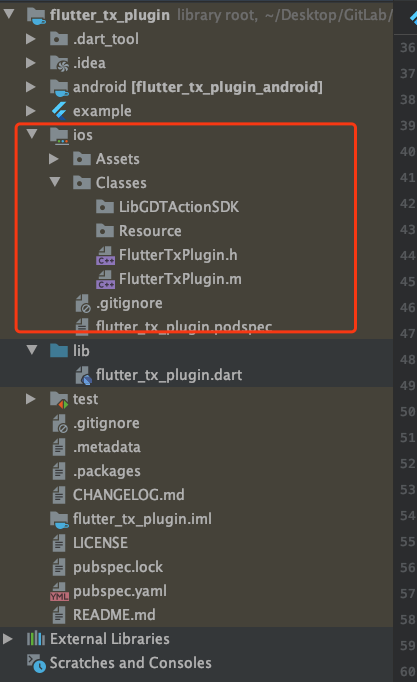This screenshot has height=682, width=417.
Task: Collapse the lib folder arrow
Action: (32, 349)
